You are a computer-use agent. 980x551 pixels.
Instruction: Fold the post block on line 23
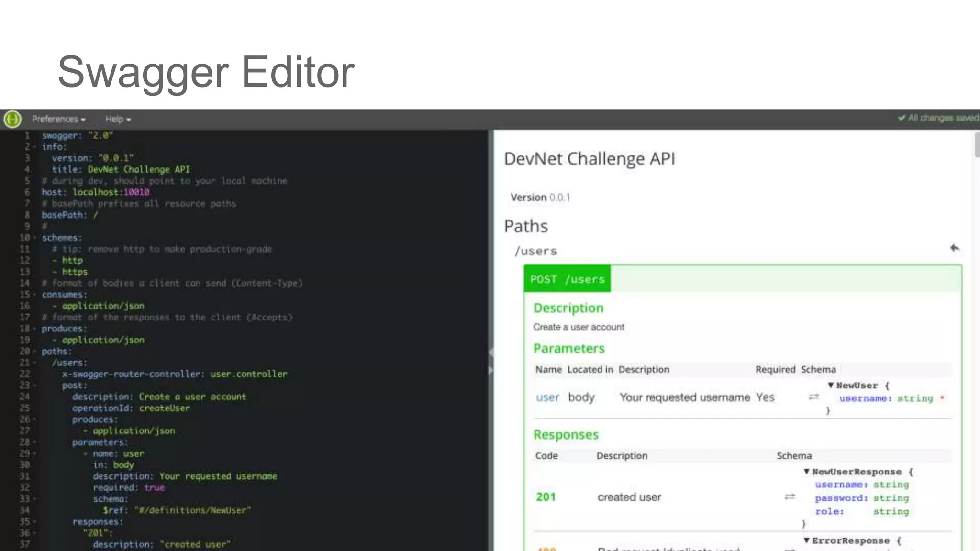pyautogui.click(x=34, y=386)
